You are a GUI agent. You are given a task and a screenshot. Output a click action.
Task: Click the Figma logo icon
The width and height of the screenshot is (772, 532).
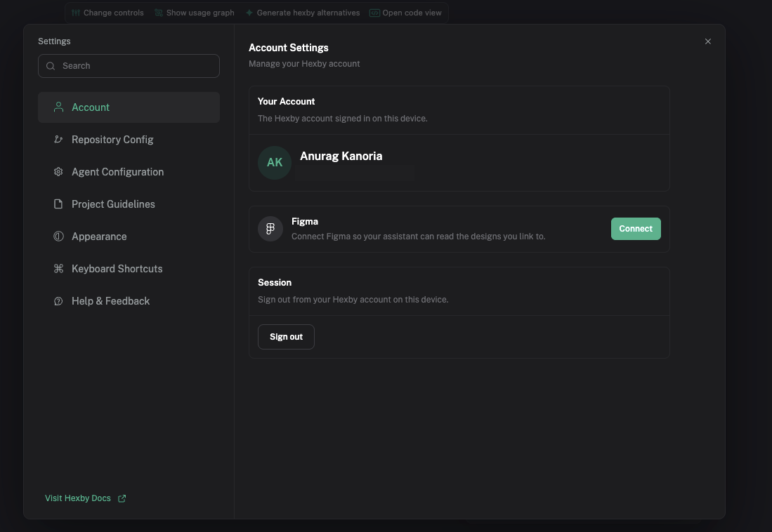pos(270,229)
